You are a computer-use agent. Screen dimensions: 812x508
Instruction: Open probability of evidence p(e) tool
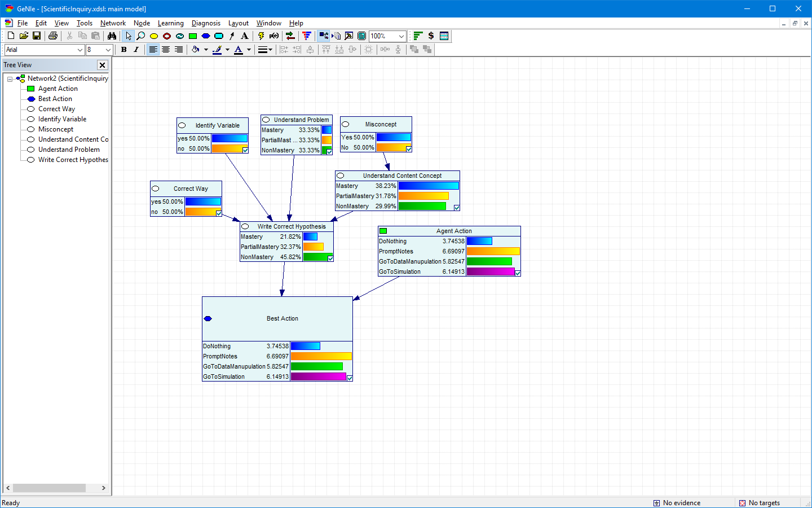274,36
